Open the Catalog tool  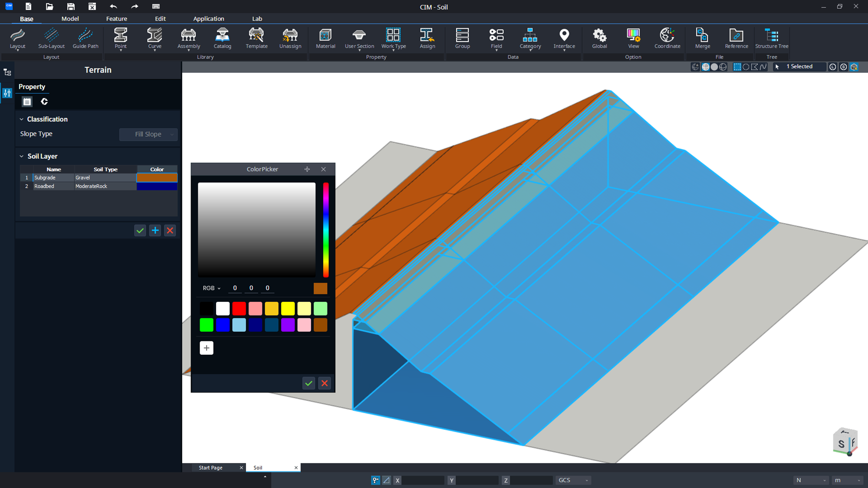(222, 39)
